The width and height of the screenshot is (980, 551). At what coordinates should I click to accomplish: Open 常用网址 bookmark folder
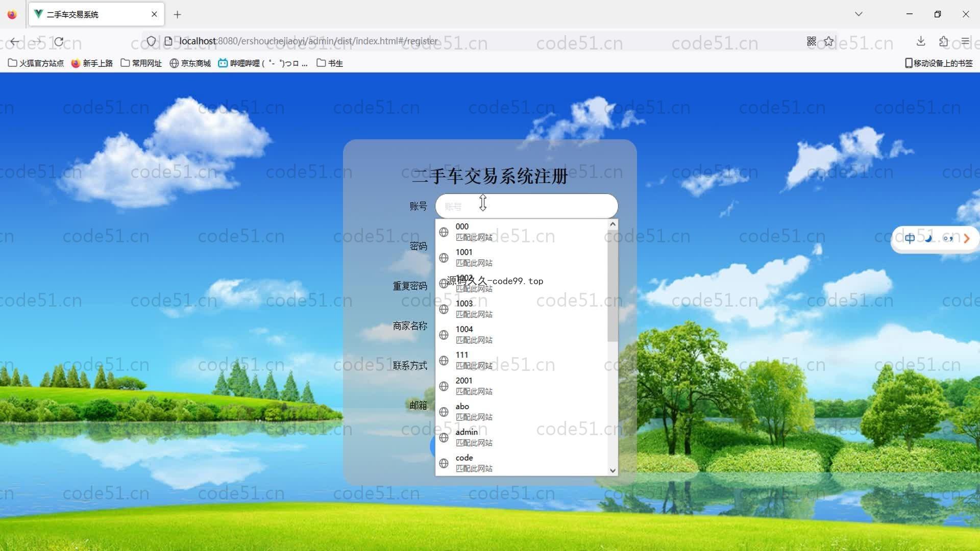point(141,63)
